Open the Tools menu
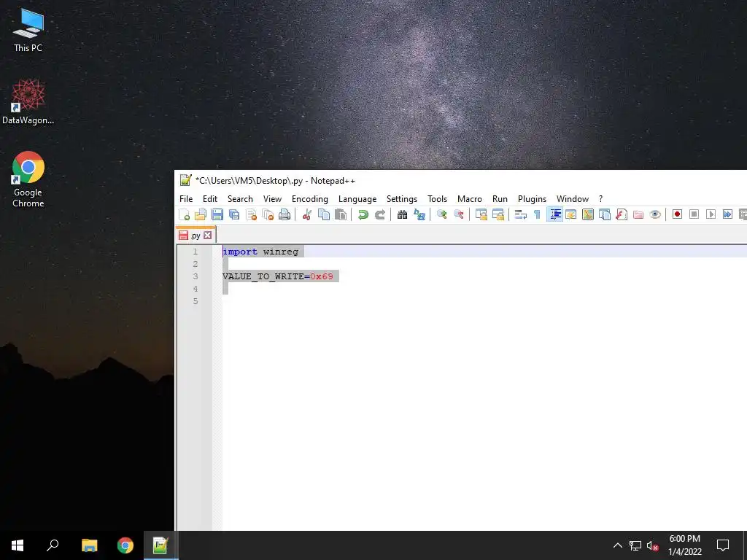The height and width of the screenshot is (560, 747). click(x=438, y=199)
